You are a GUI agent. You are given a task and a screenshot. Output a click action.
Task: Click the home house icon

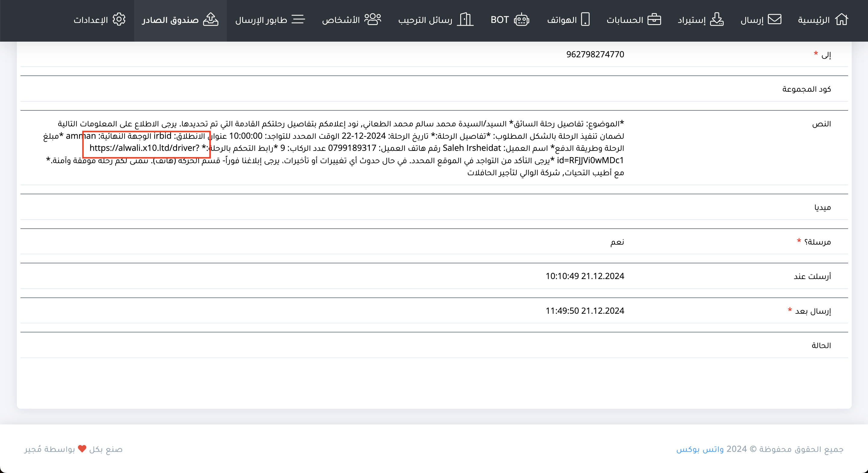(841, 20)
